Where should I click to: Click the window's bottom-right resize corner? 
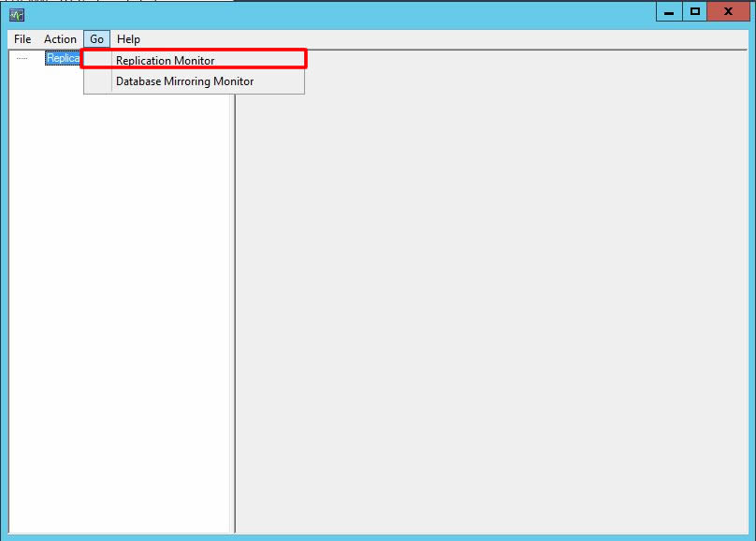point(752,537)
